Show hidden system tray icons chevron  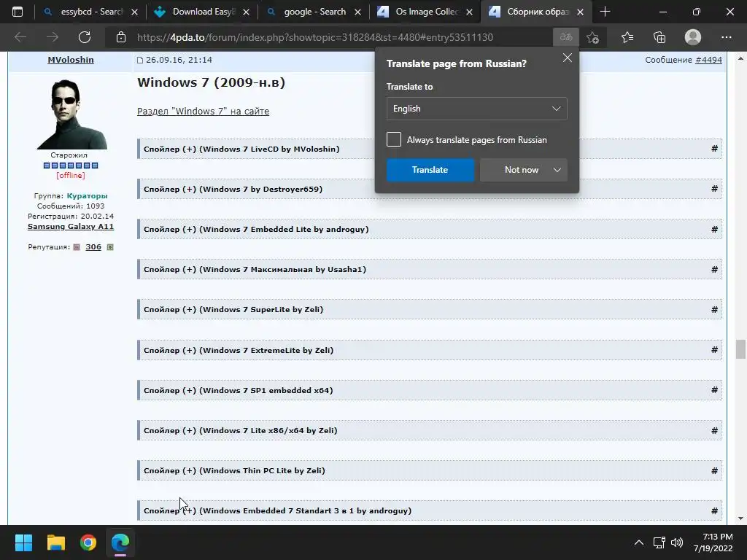pyautogui.click(x=639, y=542)
